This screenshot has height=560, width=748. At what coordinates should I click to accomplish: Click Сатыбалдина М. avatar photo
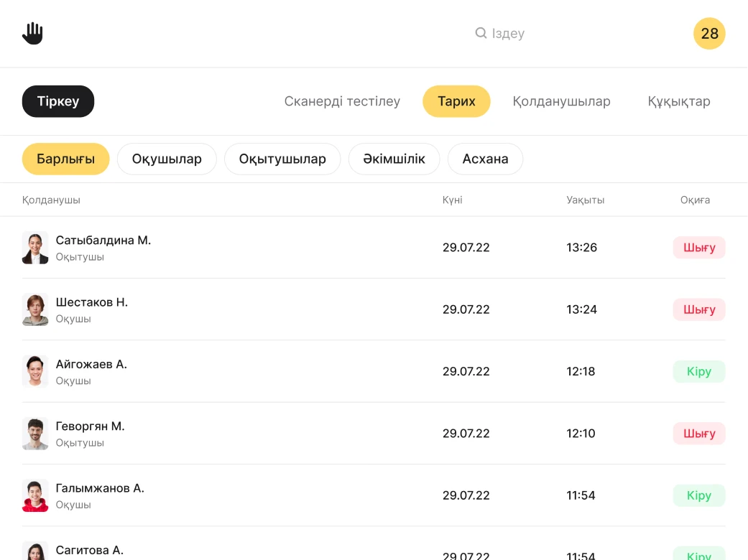click(35, 248)
